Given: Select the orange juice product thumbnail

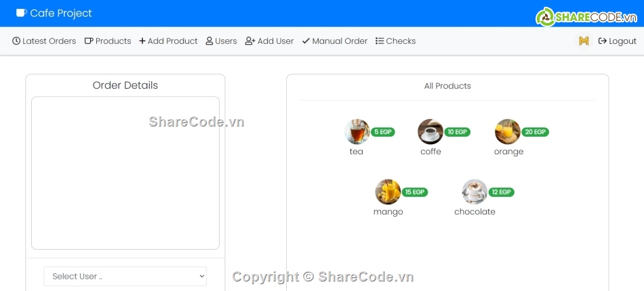Looking at the screenshot, I should click(508, 131).
